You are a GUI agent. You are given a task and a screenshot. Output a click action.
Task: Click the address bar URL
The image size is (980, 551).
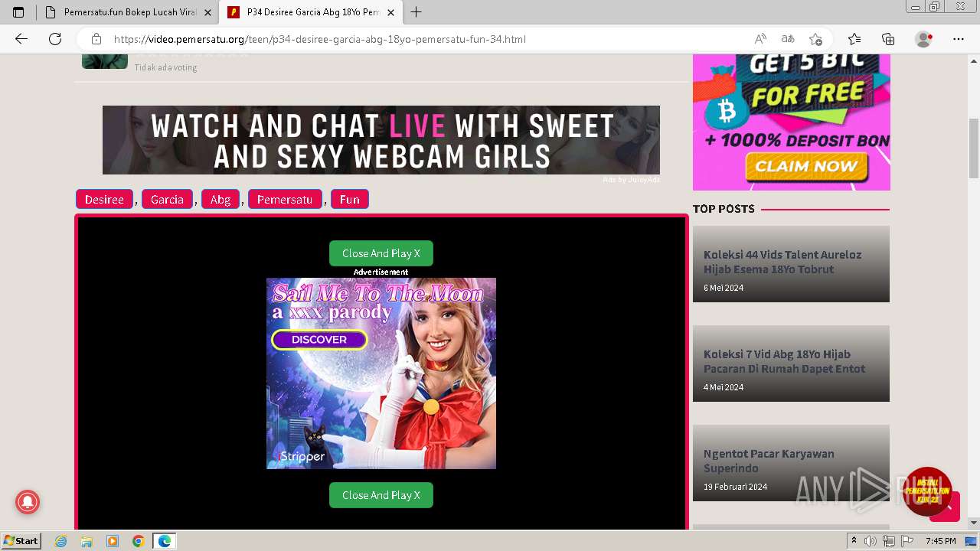point(319,39)
